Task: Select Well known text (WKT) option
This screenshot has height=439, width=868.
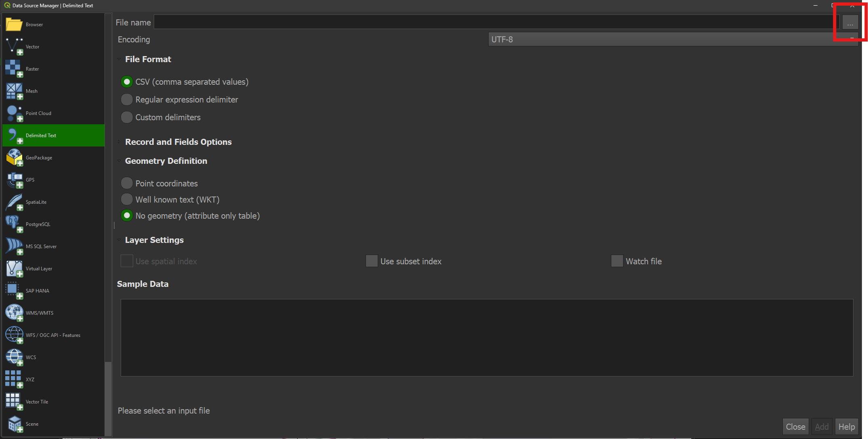Action: click(127, 199)
